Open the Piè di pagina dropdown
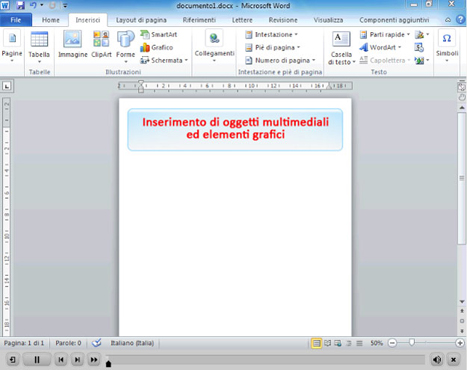This screenshot has height=370, width=467. point(298,47)
